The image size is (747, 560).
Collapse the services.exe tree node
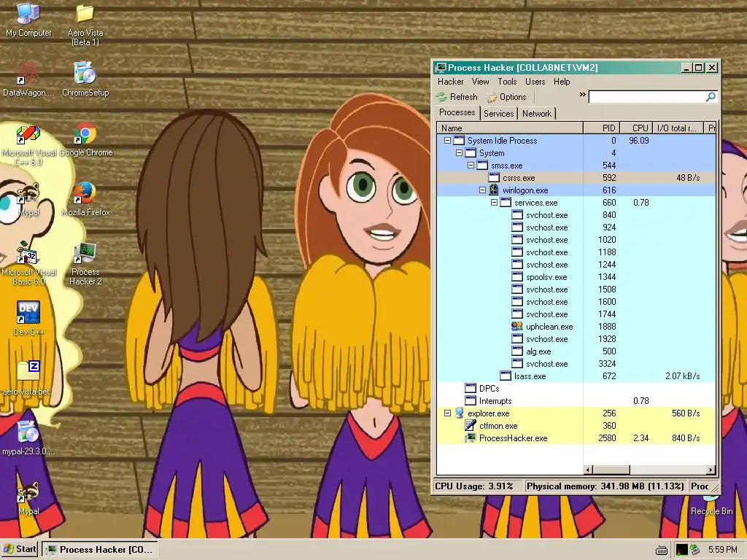coord(494,203)
